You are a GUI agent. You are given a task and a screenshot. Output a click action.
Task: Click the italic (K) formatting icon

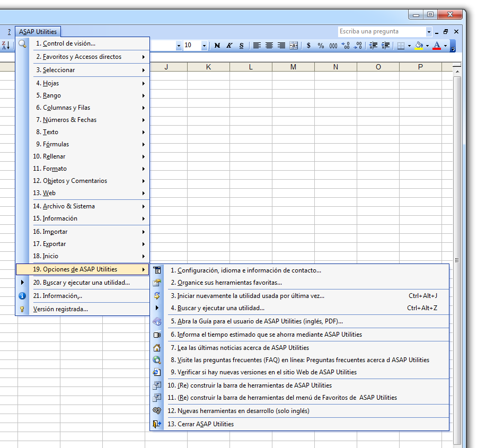pos(229,46)
